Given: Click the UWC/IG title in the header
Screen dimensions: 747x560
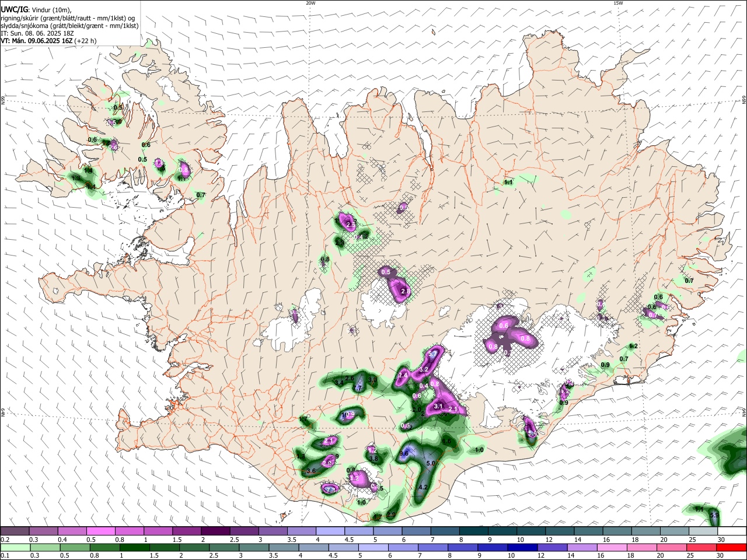Looking at the screenshot, I should click(x=13, y=10).
